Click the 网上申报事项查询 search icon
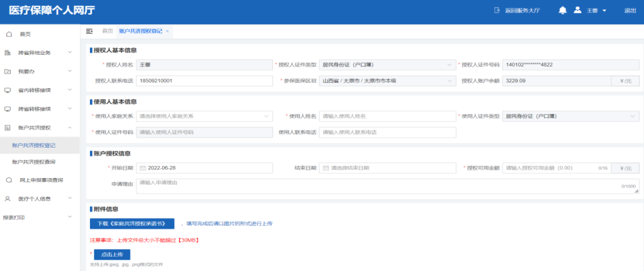 [8, 180]
